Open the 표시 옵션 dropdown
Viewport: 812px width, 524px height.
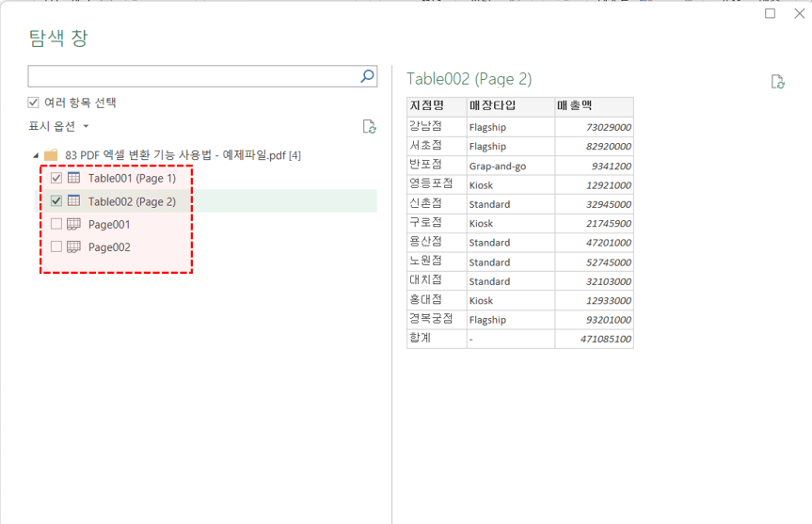pyautogui.click(x=58, y=126)
